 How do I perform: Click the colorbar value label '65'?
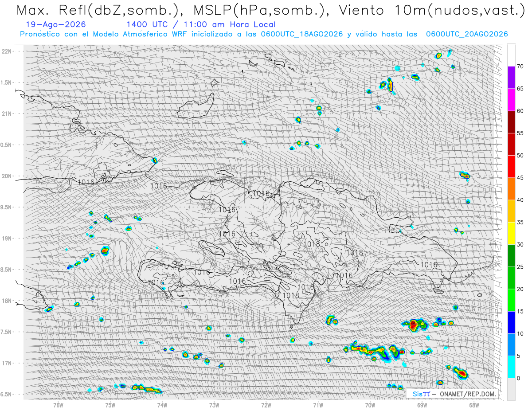(520, 89)
